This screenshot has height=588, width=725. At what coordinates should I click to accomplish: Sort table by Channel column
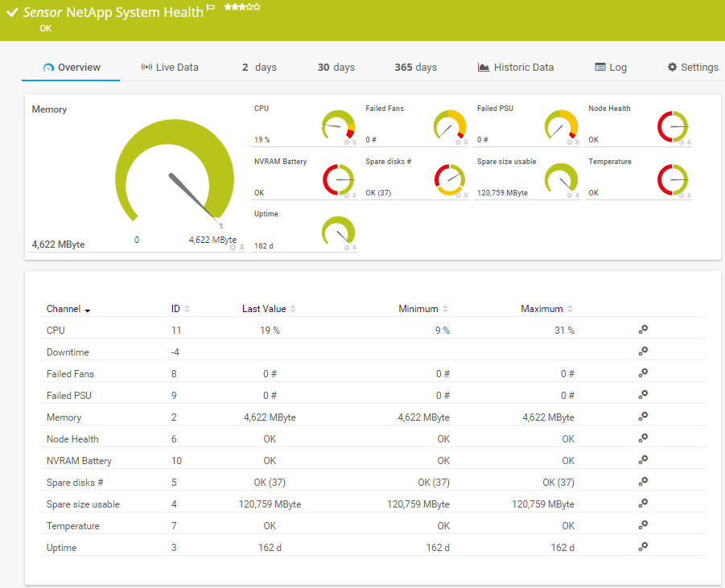68,309
